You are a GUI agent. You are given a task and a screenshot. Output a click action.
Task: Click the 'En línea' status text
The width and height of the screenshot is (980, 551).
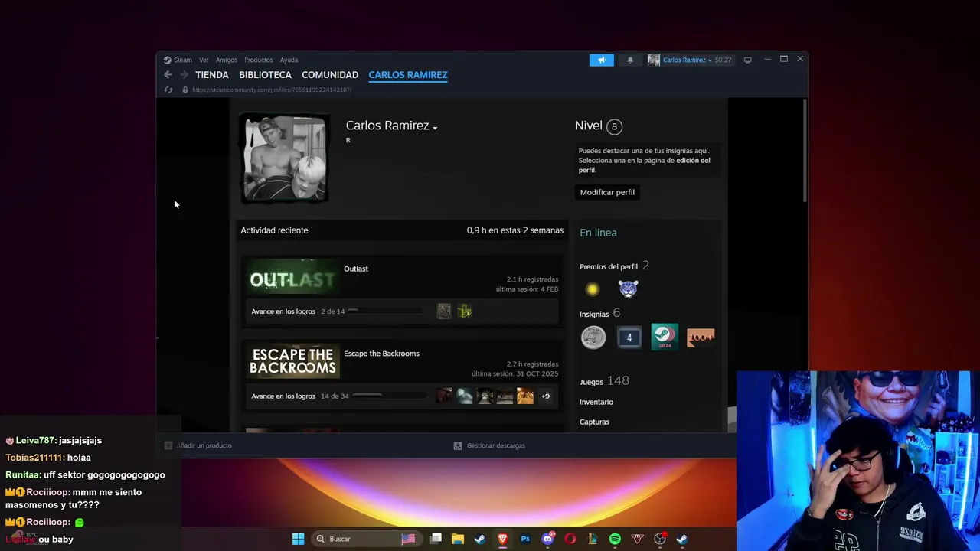(598, 233)
